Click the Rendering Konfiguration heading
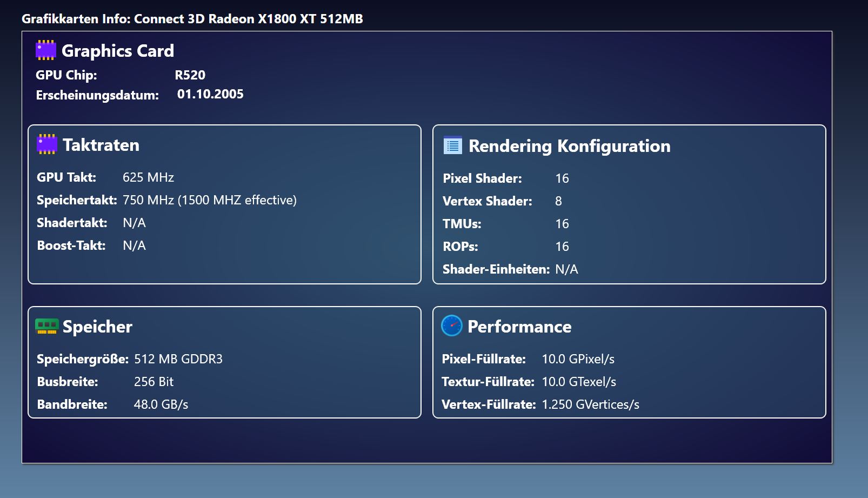The height and width of the screenshot is (498, 868). [x=570, y=146]
